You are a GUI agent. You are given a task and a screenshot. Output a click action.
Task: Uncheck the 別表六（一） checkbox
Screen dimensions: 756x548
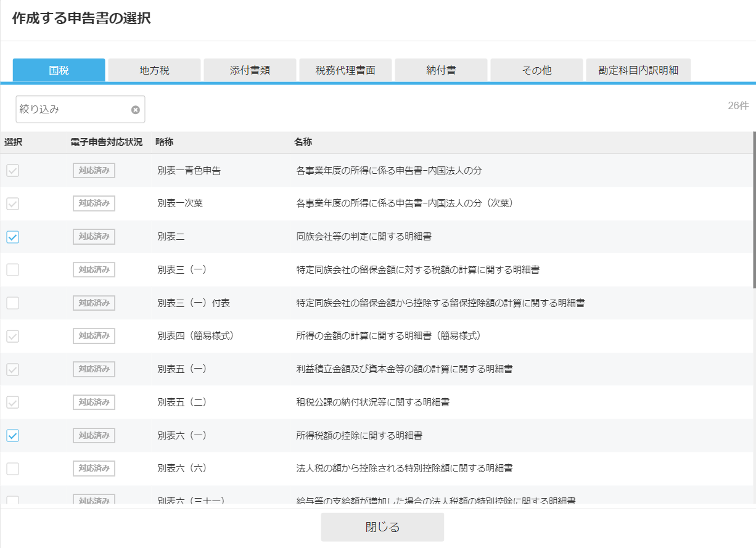[12, 435]
